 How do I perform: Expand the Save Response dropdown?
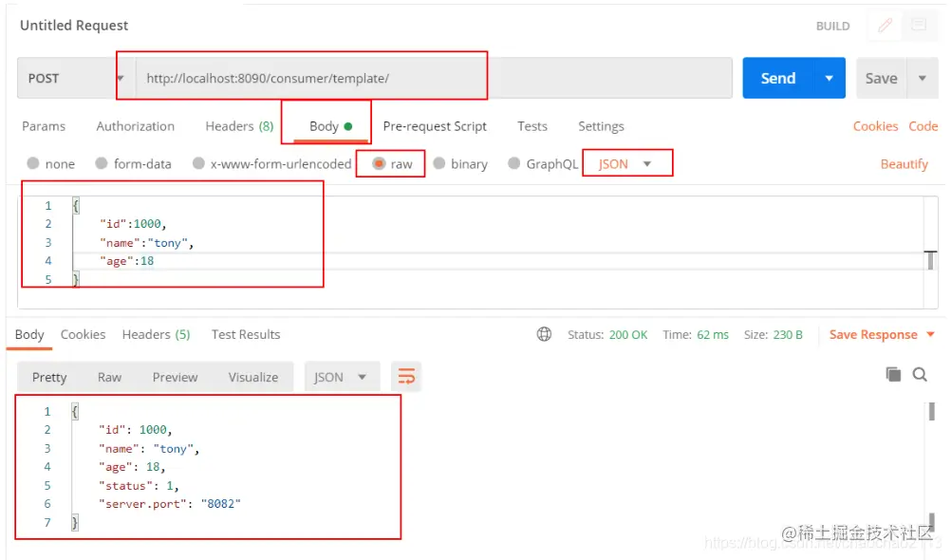pyautogui.click(x=930, y=334)
